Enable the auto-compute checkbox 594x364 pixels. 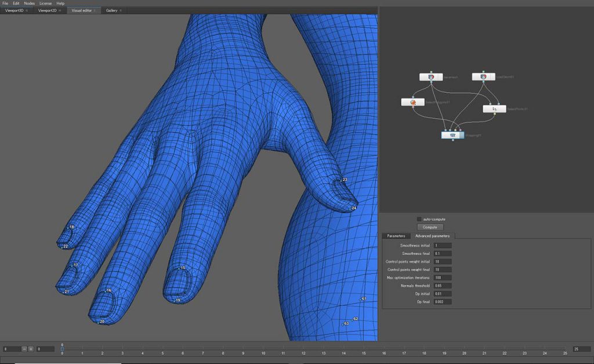point(419,219)
